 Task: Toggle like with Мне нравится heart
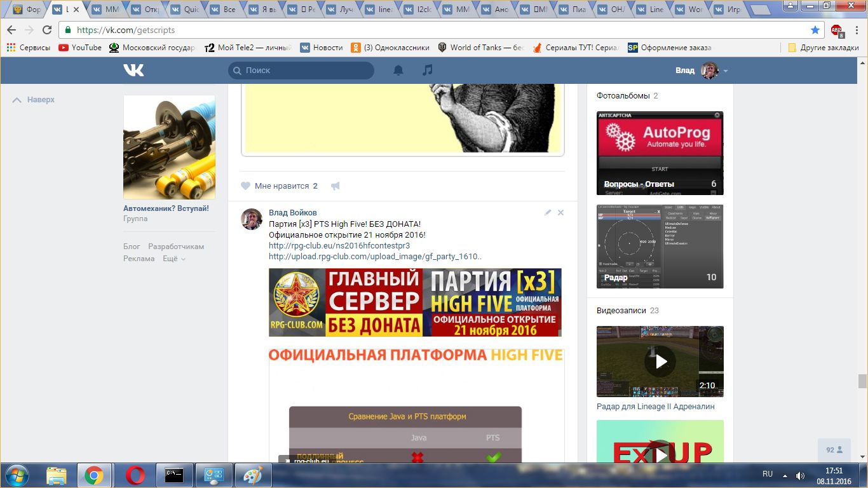pos(246,186)
